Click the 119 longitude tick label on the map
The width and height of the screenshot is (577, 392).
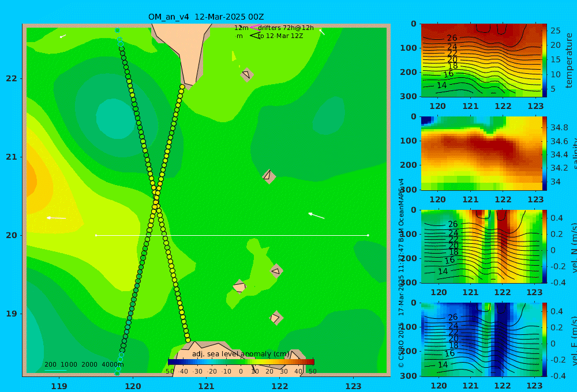point(59,386)
